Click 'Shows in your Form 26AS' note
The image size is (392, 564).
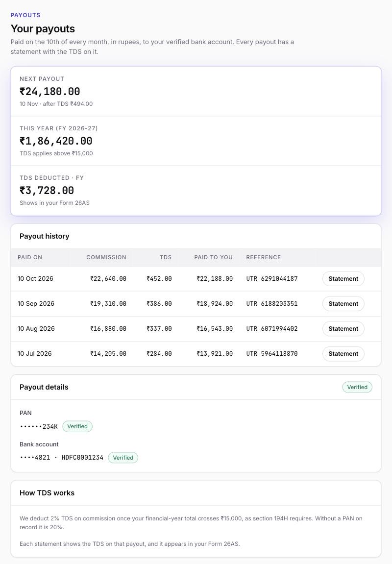[x=54, y=203]
